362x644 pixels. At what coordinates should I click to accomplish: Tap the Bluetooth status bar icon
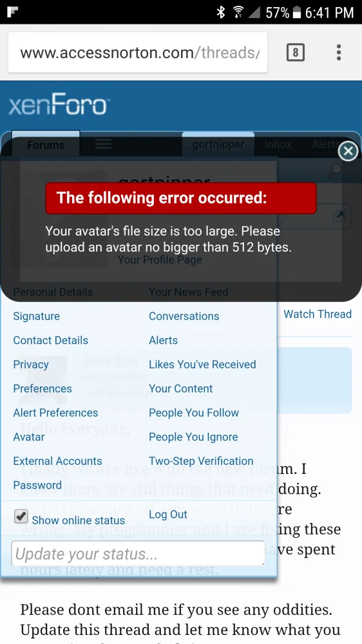pyautogui.click(x=221, y=12)
